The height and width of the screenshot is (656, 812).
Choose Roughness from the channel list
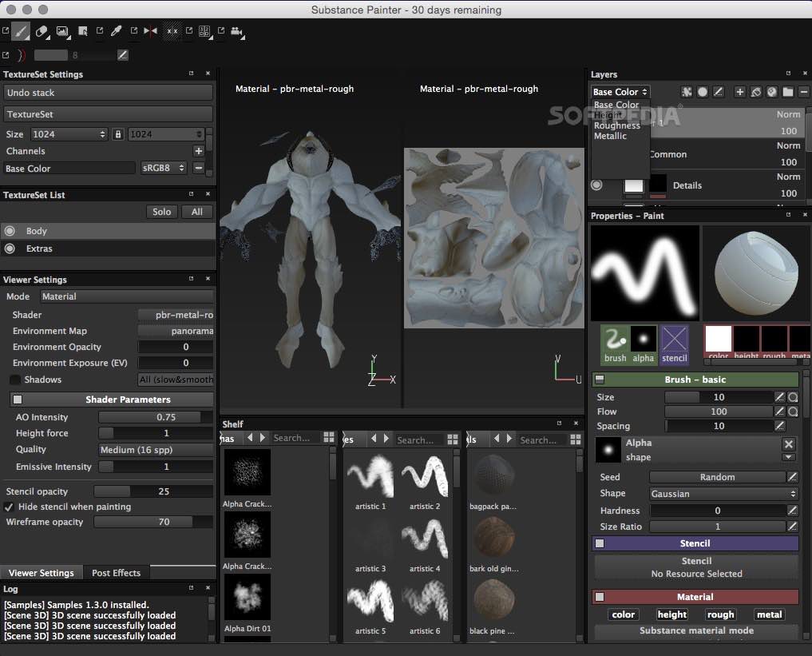(616, 125)
